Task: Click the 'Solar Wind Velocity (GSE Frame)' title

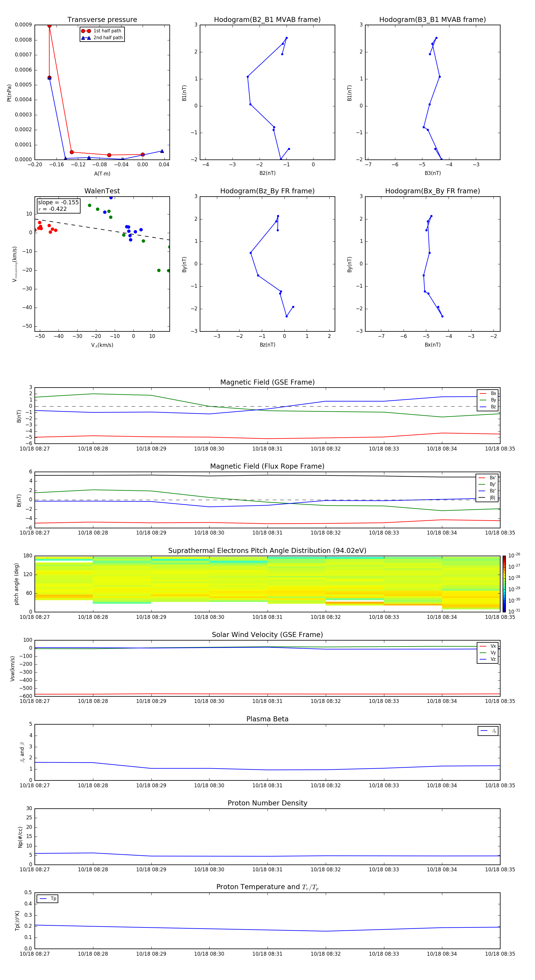Action: point(267,635)
